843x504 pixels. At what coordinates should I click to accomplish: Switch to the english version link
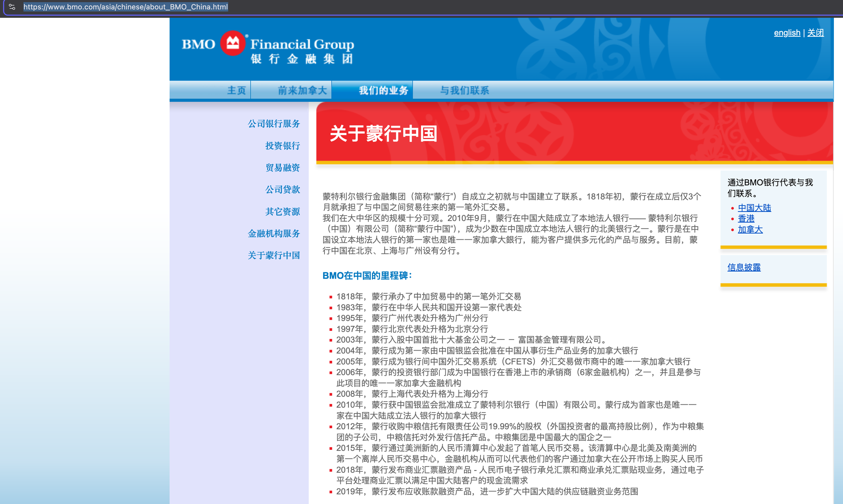point(787,33)
